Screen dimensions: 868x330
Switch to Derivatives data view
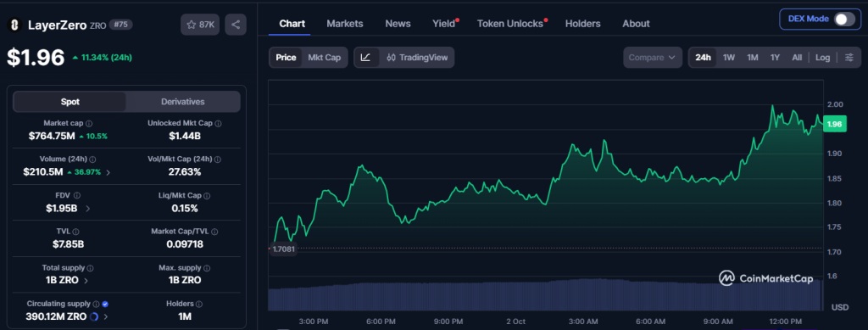pyautogui.click(x=183, y=102)
